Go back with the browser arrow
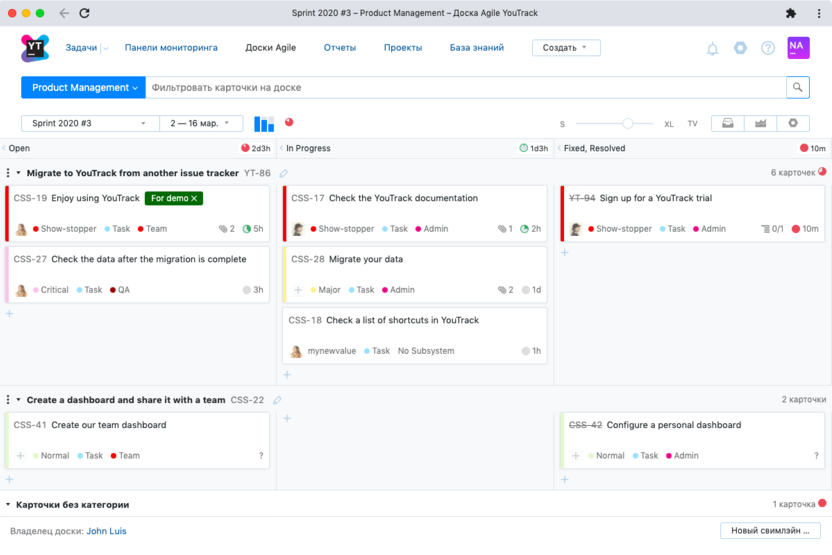Image resolution: width=832 pixels, height=555 pixels. point(64,13)
